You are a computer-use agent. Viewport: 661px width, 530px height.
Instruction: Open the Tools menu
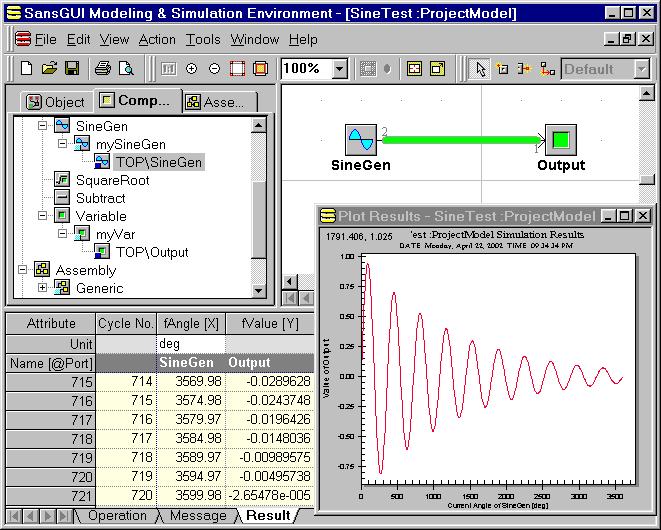(203, 40)
